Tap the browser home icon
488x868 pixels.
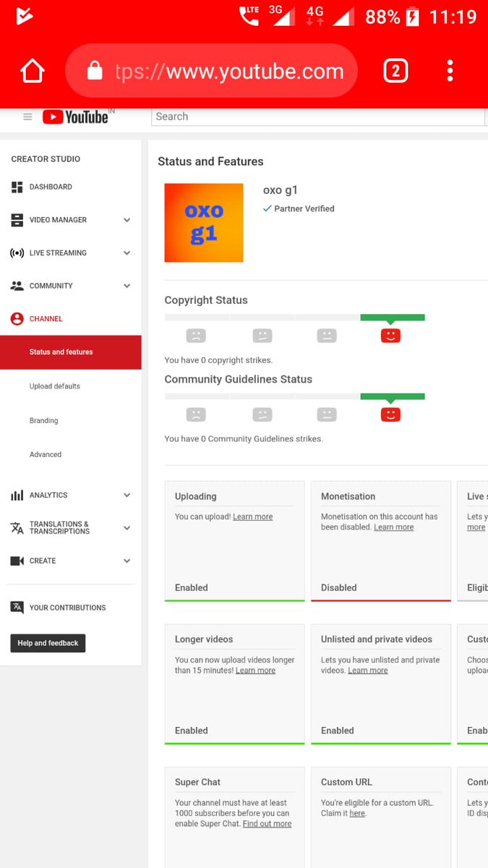(x=33, y=71)
